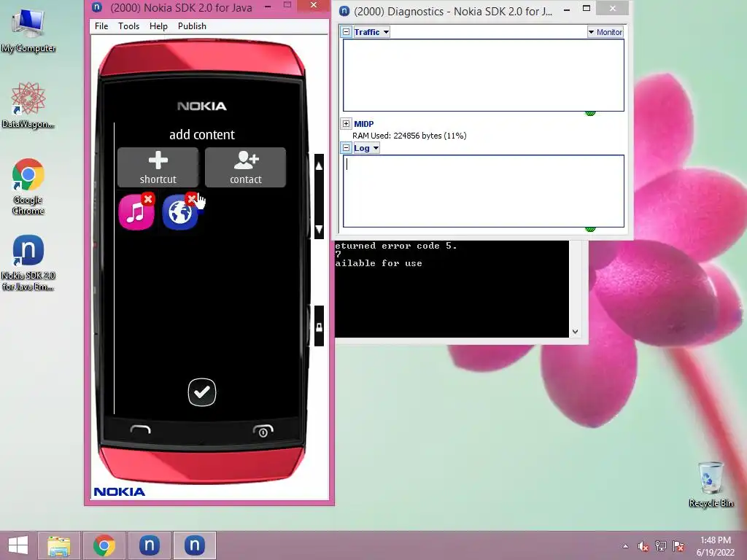Click the phone volume down side key
This screenshot has height=560, width=747.
coord(320,228)
